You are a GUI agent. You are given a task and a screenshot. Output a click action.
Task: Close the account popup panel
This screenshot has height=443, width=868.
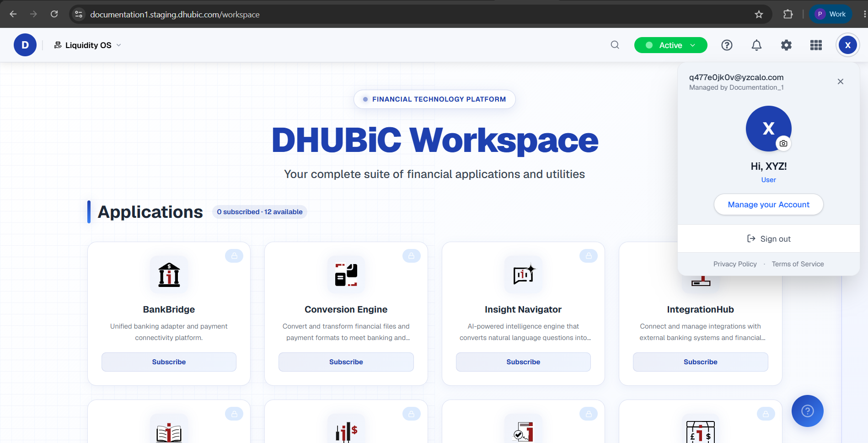[x=840, y=81]
